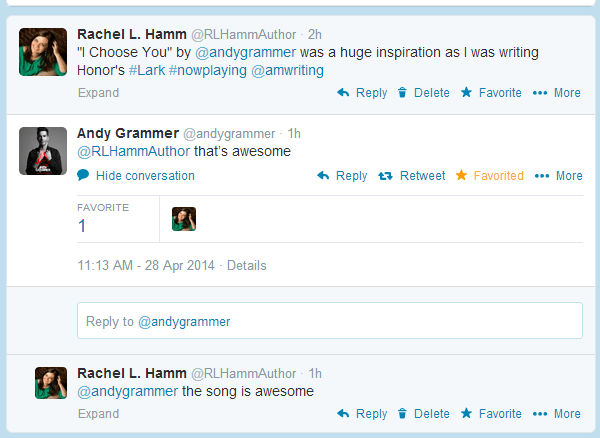Image resolution: width=600 pixels, height=438 pixels.
Task: Favorite the top tweet by Rachel
Action: click(x=491, y=93)
